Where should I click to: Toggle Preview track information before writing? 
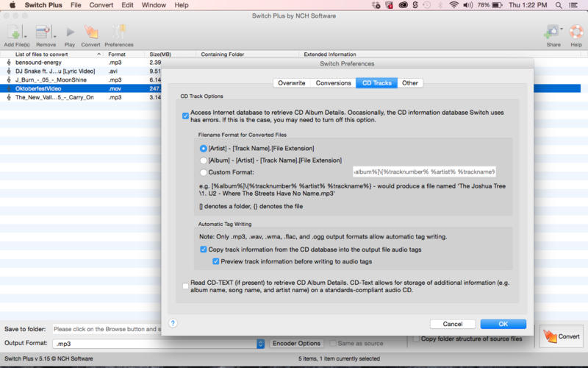[215, 261]
